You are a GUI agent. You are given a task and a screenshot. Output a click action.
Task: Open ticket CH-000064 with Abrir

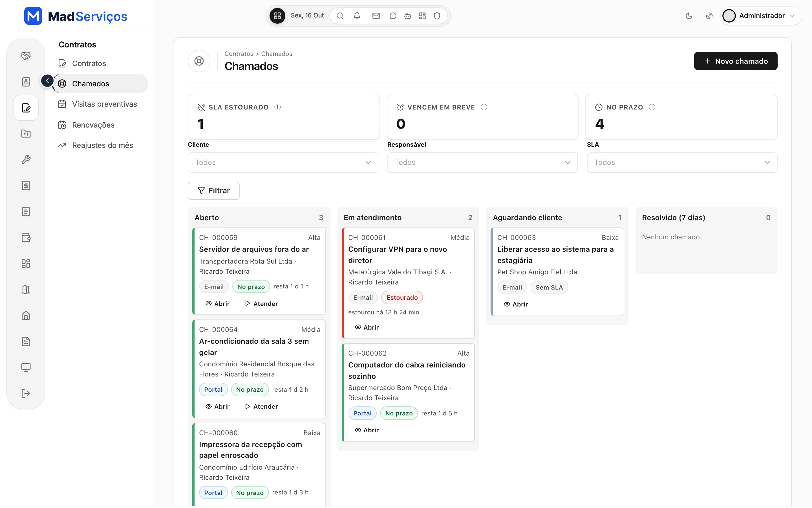217,406
